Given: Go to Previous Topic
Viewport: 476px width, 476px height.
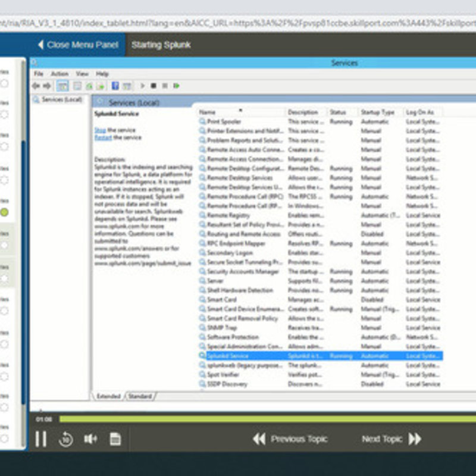Looking at the screenshot, I should (290, 439).
